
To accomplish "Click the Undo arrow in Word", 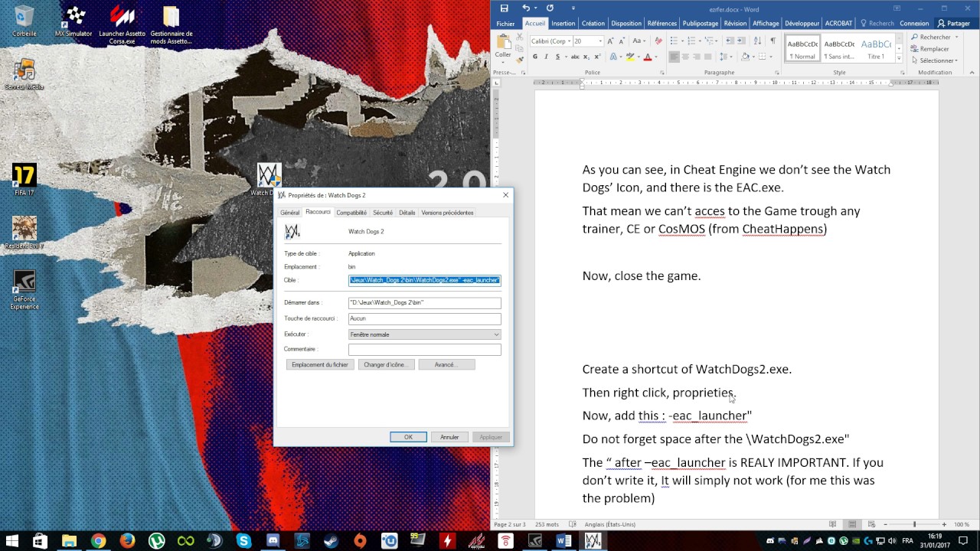I will pos(525,8).
